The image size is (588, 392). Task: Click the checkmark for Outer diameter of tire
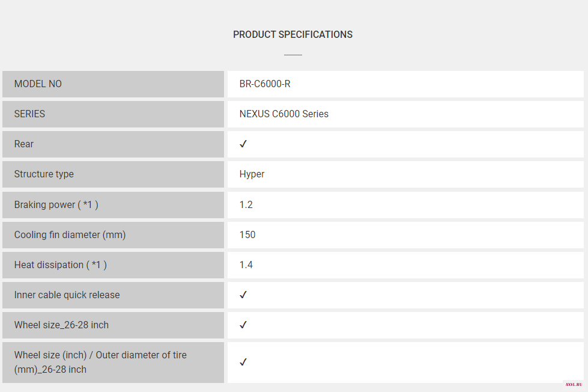(x=243, y=362)
